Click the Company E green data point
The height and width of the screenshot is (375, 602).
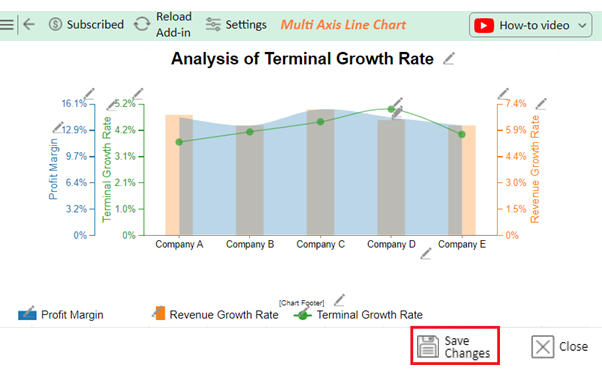pyautogui.click(x=462, y=134)
